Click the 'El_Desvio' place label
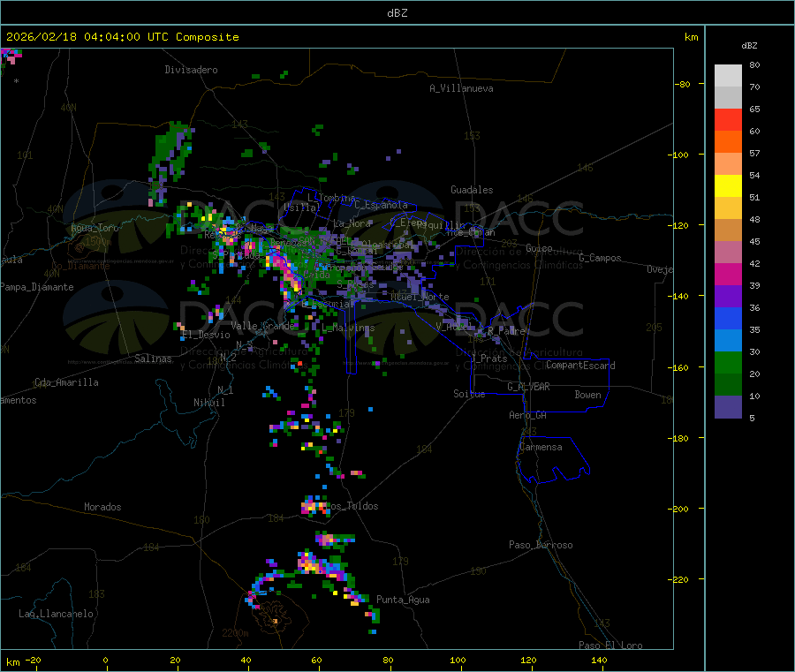 coord(206,335)
